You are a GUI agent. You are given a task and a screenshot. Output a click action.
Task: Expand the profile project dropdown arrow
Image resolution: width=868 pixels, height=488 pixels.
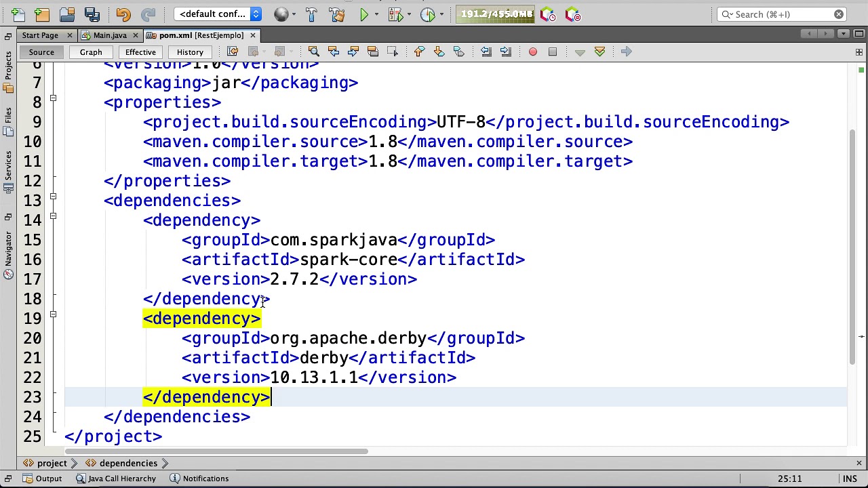[x=441, y=14]
